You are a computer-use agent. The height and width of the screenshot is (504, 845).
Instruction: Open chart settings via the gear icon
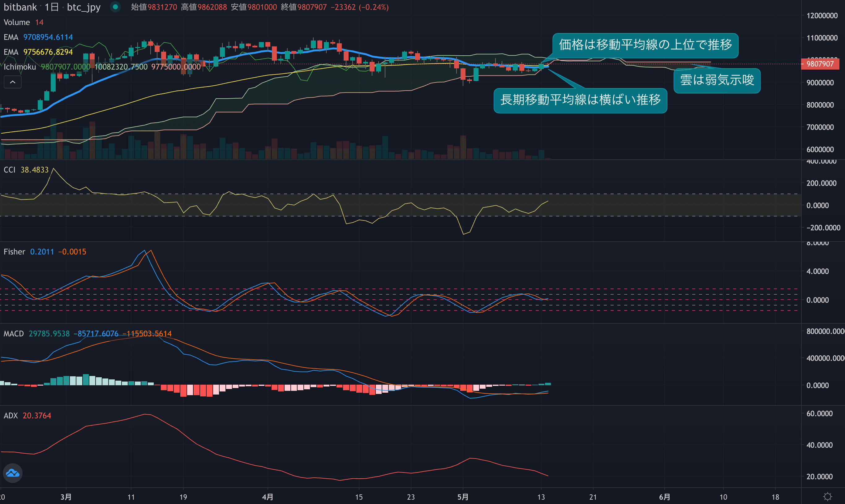point(828,497)
